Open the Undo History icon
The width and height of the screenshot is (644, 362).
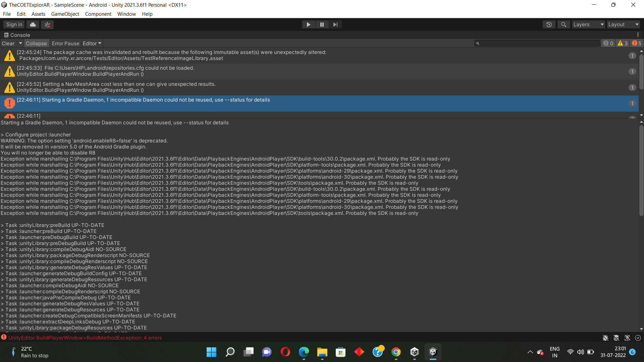549,24
